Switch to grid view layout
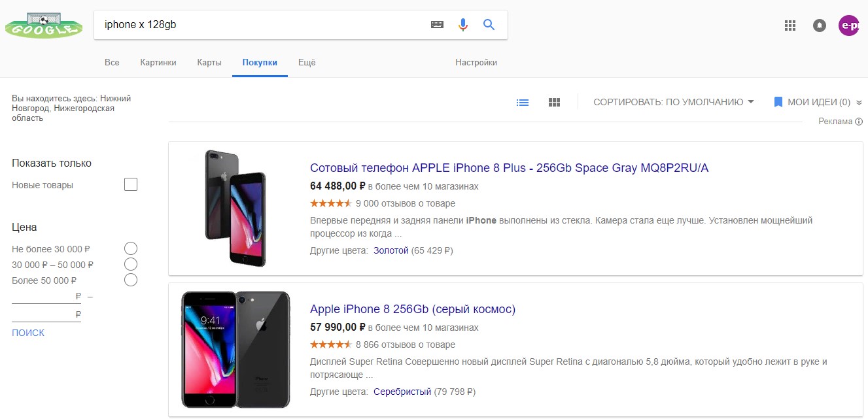Screen dimensions: 868x419 pyautogui.click(x=554, y=103)
